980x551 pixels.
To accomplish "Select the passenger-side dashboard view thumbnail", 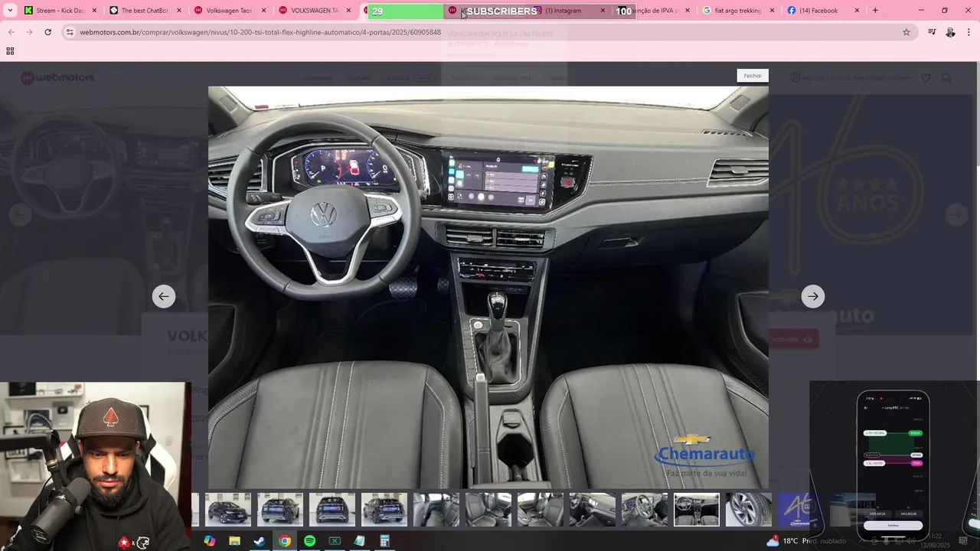I will (593, 510).
